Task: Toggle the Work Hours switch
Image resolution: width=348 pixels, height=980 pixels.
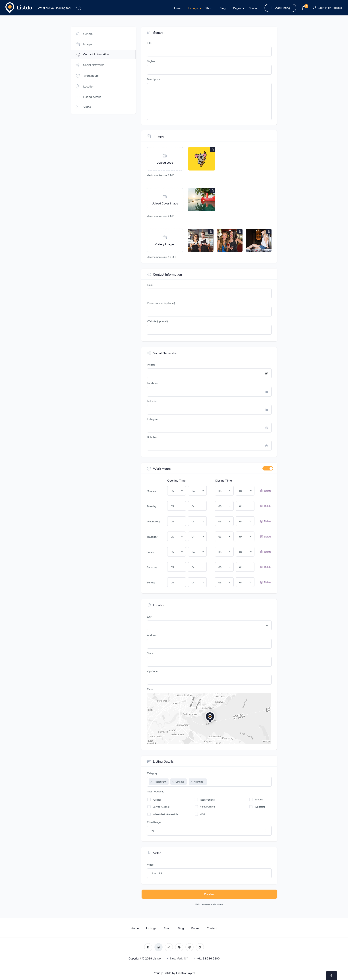Action: (x=268, y=468)
